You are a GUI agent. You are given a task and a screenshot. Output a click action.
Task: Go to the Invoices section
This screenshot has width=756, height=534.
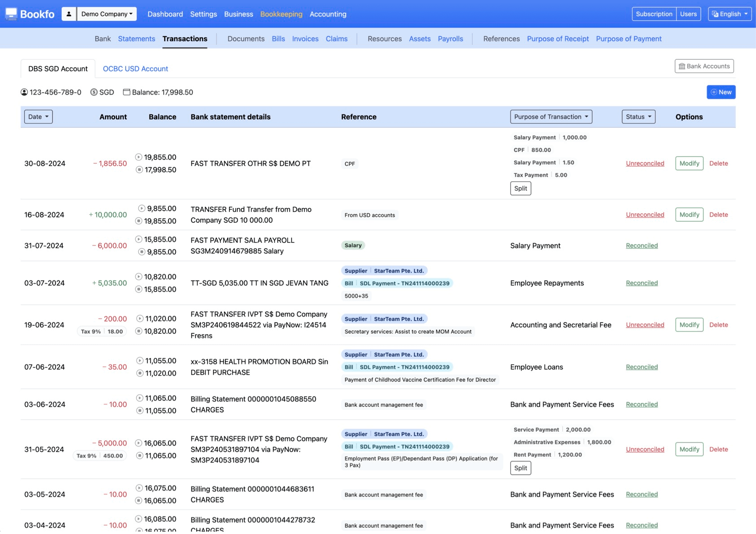[305, 39]
